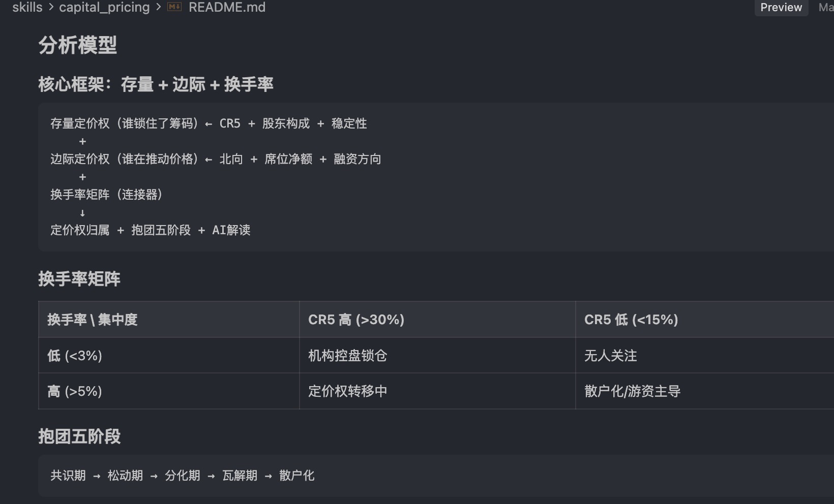Screen dimensions: 834x504
Task: Switch to the Preview tab
Action: [781, 8]
